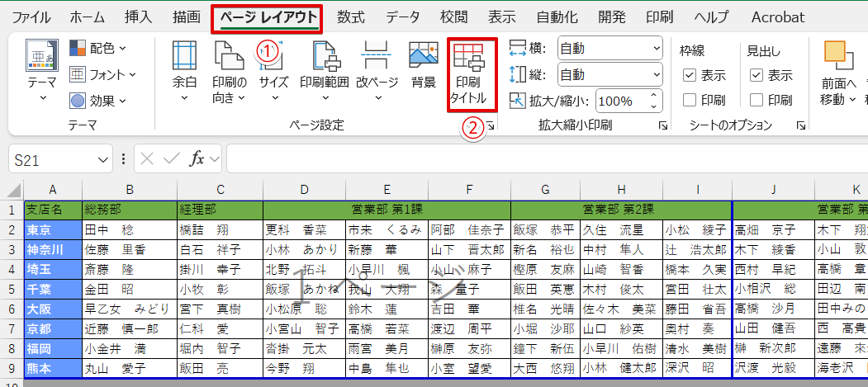The image size is (868, 387).
Task: Select row 5 header
Action: [12, 289]
